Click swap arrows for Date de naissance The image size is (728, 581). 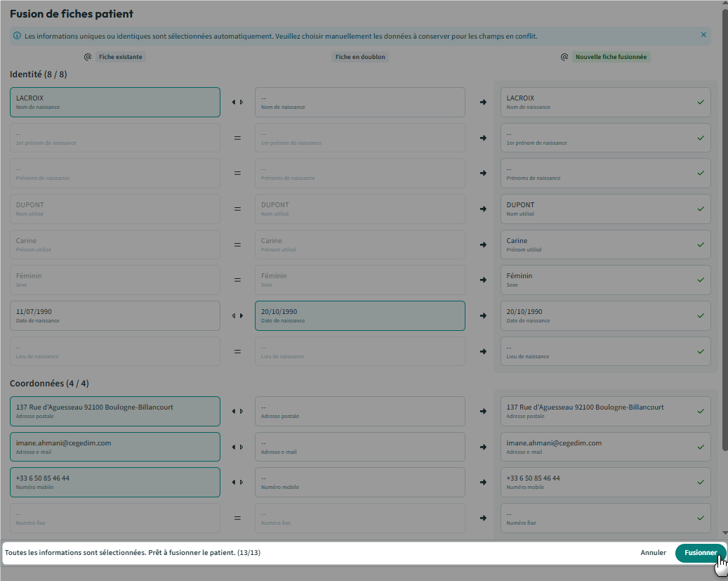coord(237,316)
